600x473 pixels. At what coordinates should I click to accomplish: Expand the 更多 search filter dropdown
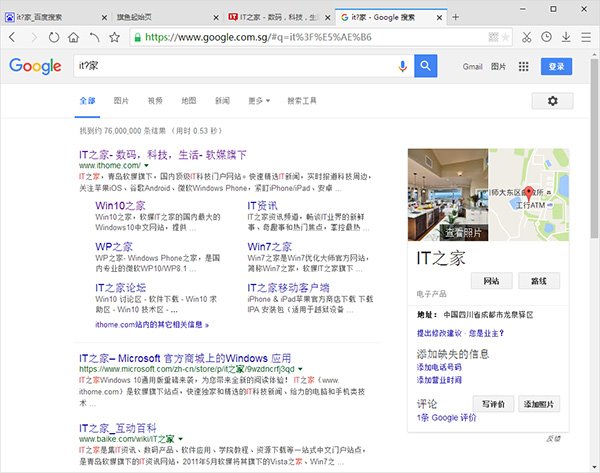(260, 101)
